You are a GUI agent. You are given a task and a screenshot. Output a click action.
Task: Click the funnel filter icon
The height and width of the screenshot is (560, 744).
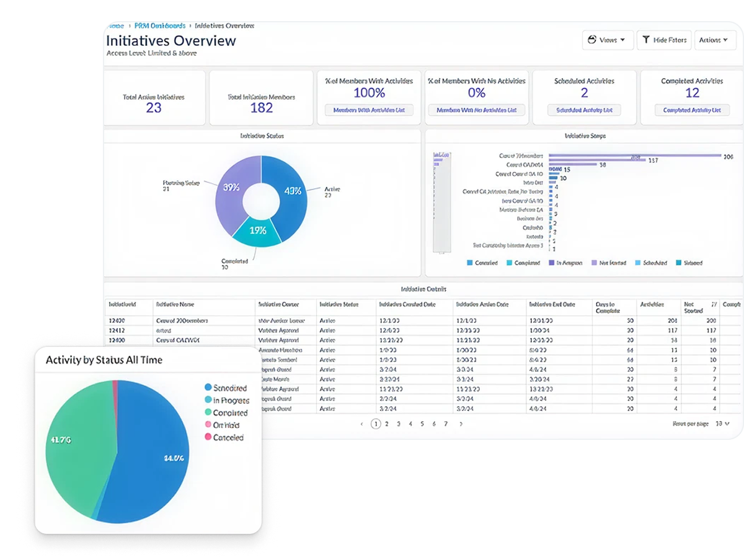click(x=646, y=40)
